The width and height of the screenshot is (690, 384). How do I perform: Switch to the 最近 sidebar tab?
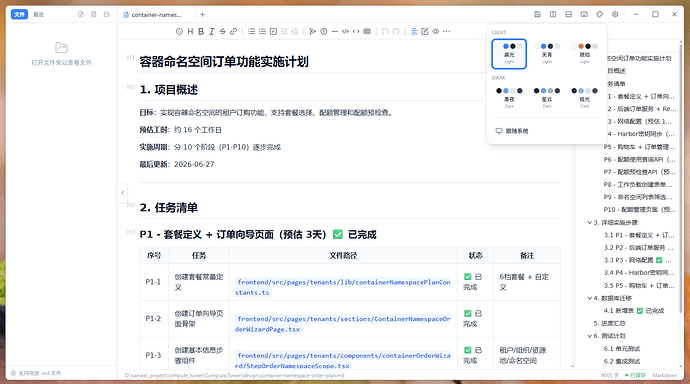39,15
